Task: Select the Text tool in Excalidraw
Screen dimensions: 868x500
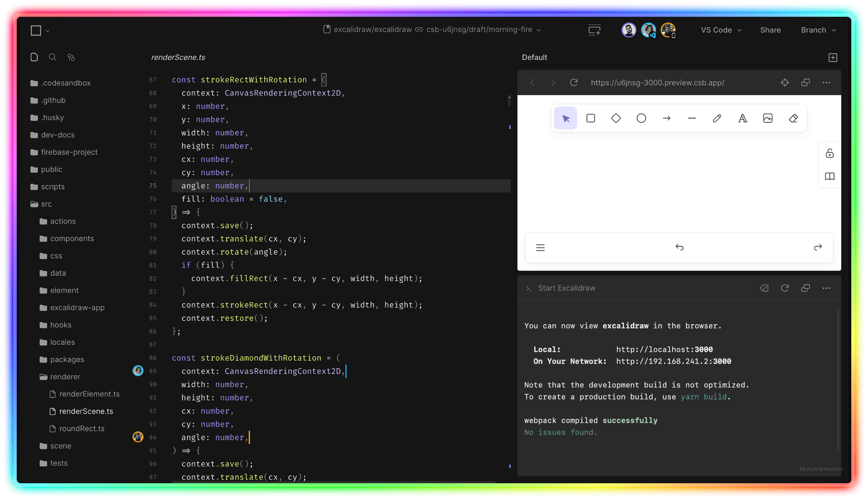Action: click(743, 118)
